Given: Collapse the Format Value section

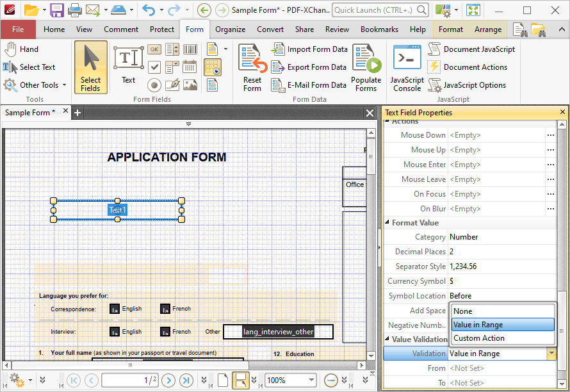Looking at the screenshot, I should click(387, 222).
